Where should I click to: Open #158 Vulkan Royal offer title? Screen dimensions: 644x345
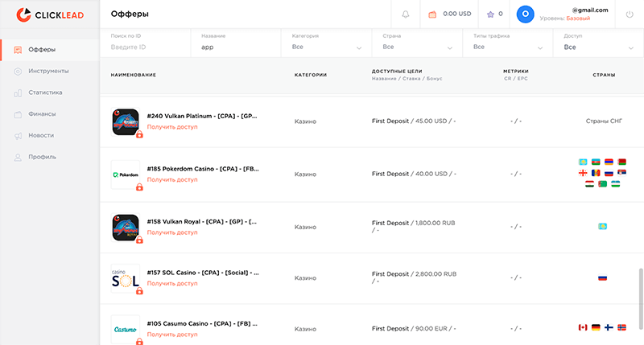click(x=202, y=221)
